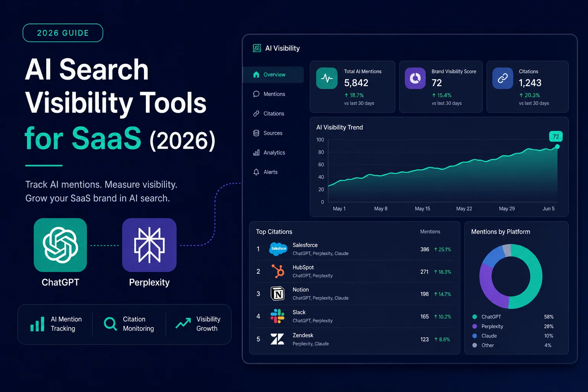Open the Overview sidebar item
Screen dimensions: 588x392
tap(273, 75)
